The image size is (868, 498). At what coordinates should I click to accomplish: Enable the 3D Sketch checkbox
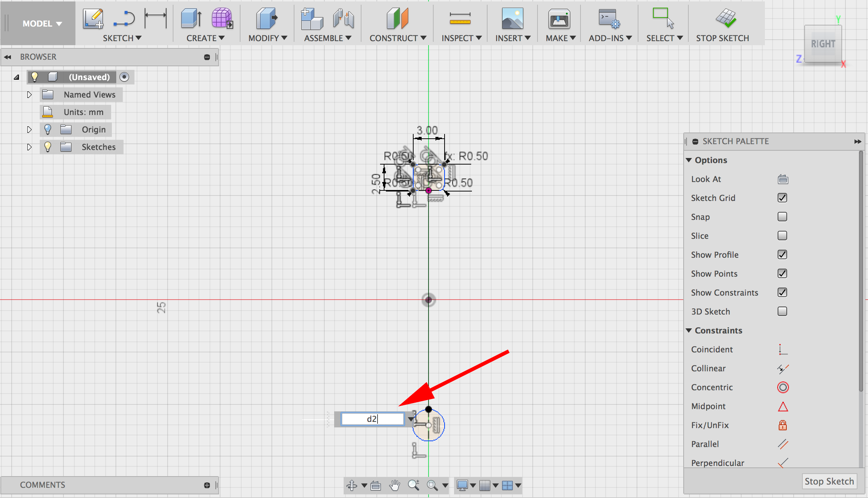click(782, 311)
